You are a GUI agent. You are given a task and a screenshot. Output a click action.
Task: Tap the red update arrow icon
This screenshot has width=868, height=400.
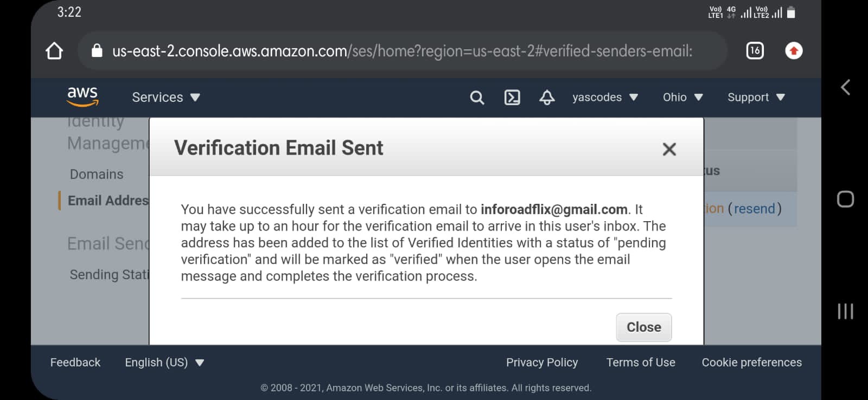click(794, 51)
